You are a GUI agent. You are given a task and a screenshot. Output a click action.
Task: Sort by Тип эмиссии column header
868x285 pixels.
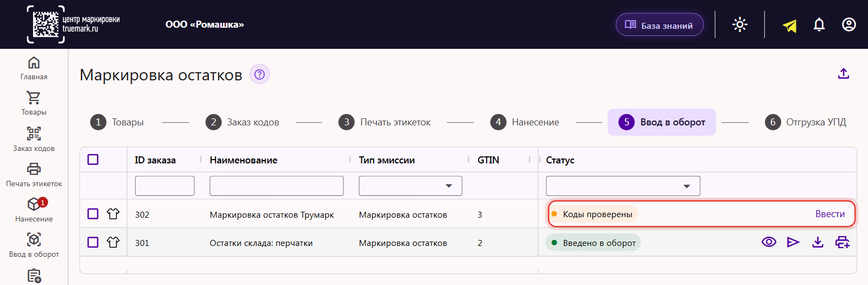click(387, 160)
